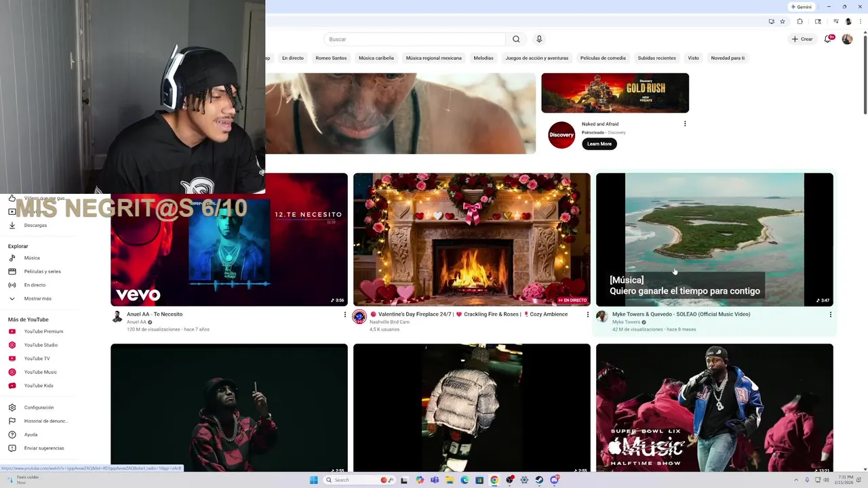
Task: Open options for Myke Towers SOLEAO video
Action: click(830, 314)
